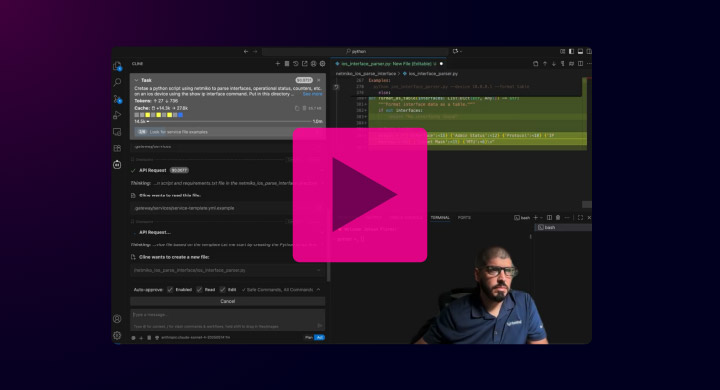Toggle primary side bar layout icon
Image resolution: width=720 pixels, height=390 pixels.
pyautogui.click(x=571, y=51)
